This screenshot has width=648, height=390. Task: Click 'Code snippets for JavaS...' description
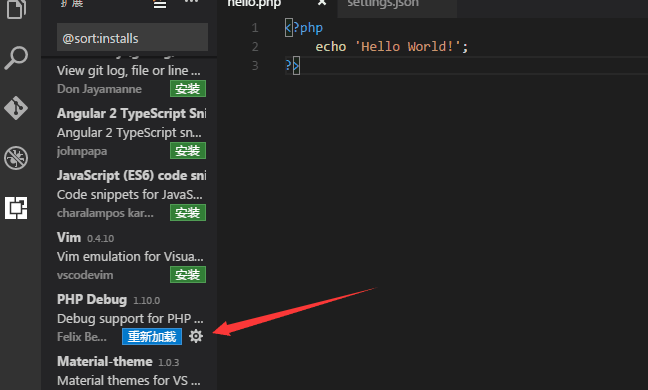(130, 195)
